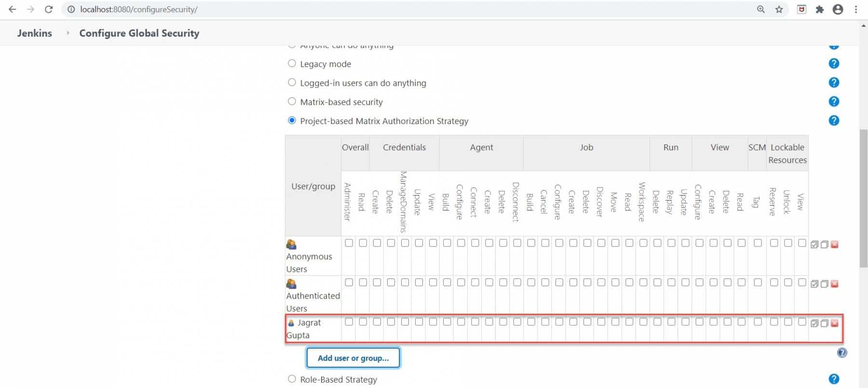
Task: Open help for Matrix-based security
Action: [x=834, y=101]
